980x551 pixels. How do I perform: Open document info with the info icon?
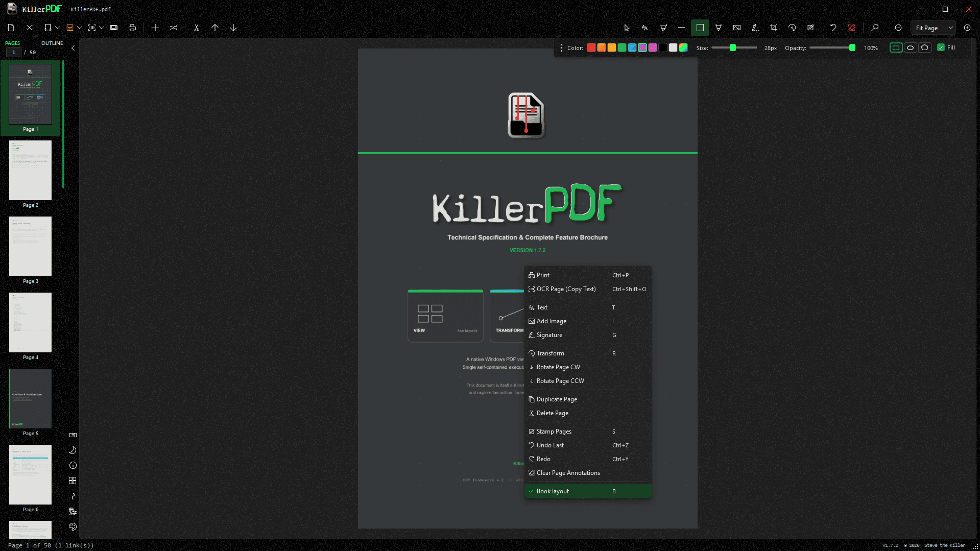coord(73,466)
